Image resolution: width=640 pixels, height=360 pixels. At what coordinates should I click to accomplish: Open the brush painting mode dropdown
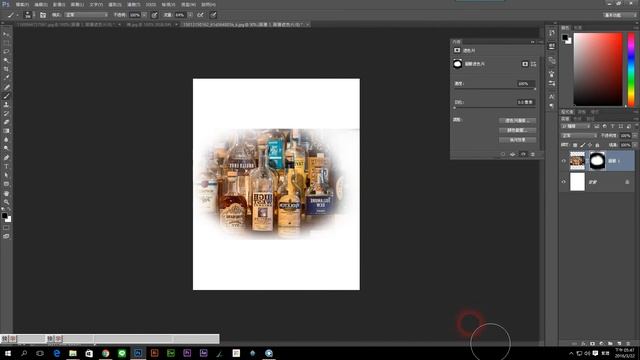86,15
